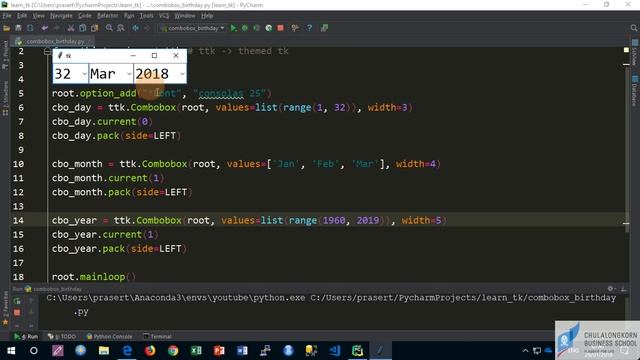Screen dimensions: 640x360
Task: Expand the day combobox showing 32
Action: point(84,74)
